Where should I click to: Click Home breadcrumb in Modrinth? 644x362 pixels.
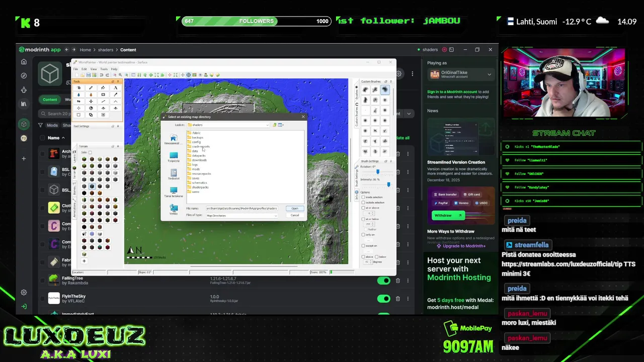pos(85,50)
